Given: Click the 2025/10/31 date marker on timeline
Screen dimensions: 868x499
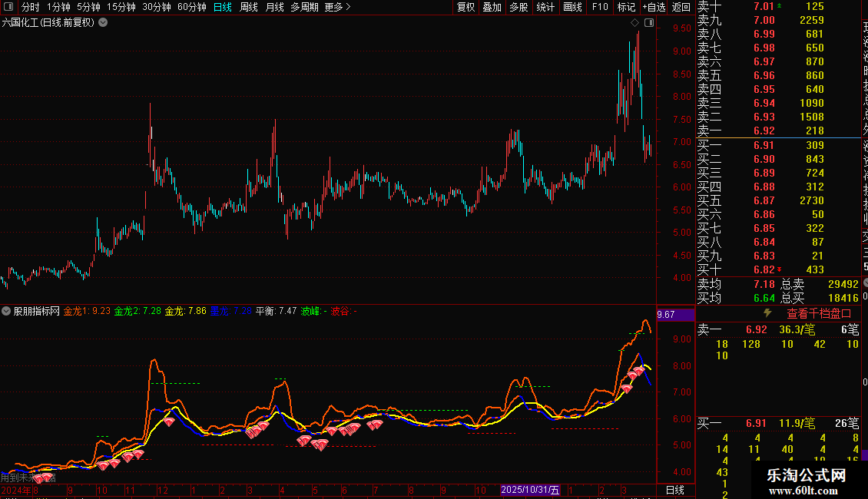Looking at the screenshot, I should point(530,490).
